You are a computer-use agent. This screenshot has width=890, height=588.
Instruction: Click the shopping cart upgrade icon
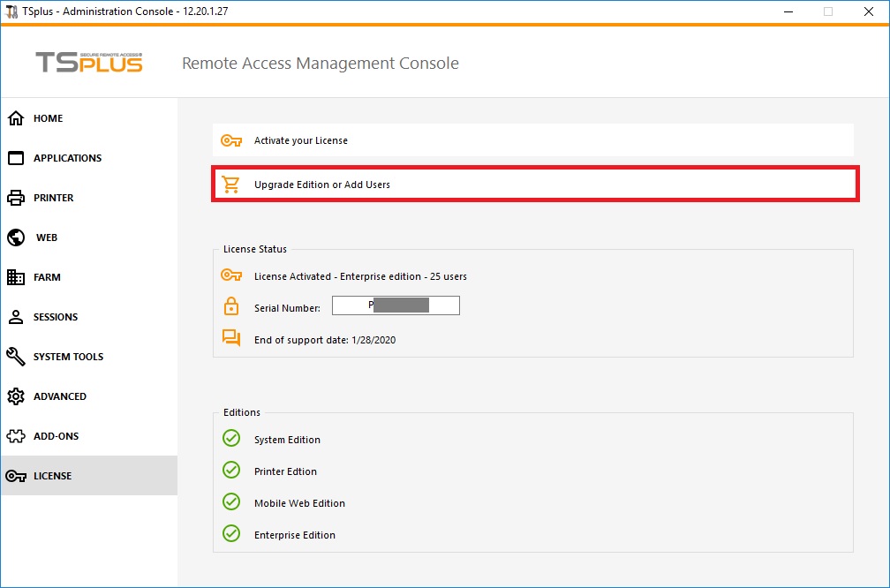(231, 185)
